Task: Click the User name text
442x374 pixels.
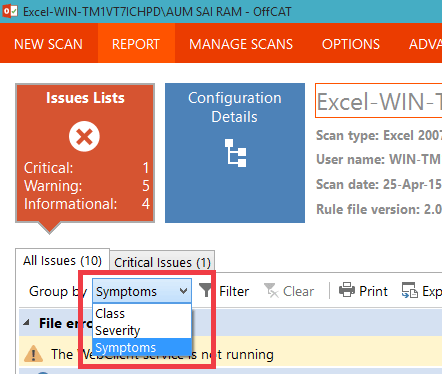Action: pyautogui.click(x=379, y=159)
